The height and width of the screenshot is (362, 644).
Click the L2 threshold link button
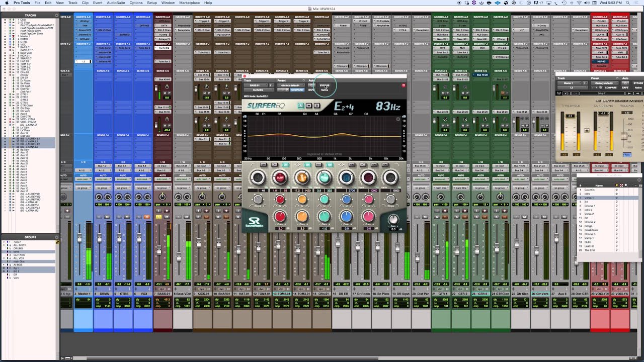click(x=587, y=131)
